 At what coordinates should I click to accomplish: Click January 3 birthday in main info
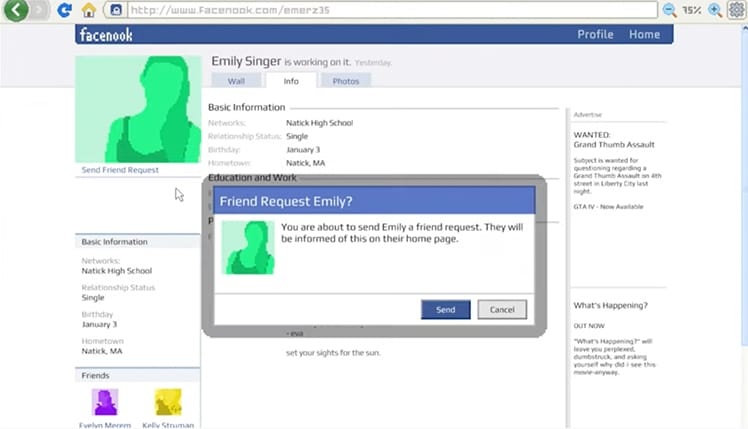[x=303, y=149]
